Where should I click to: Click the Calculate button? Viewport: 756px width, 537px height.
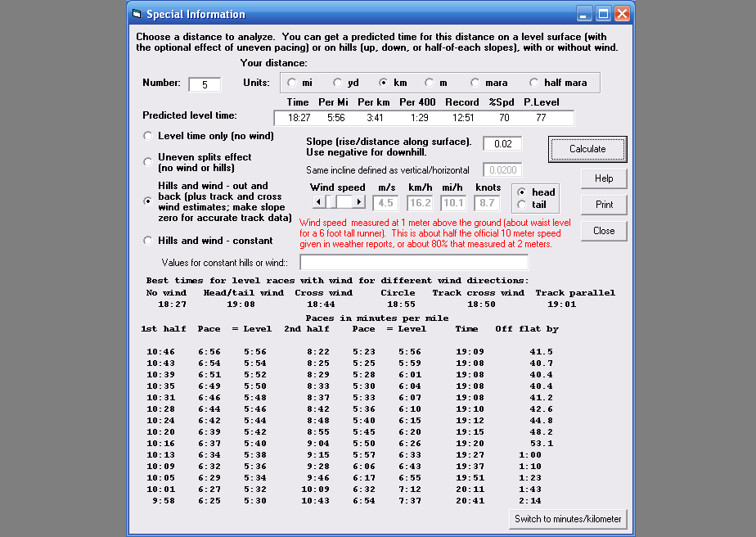[x=587, y=149]
